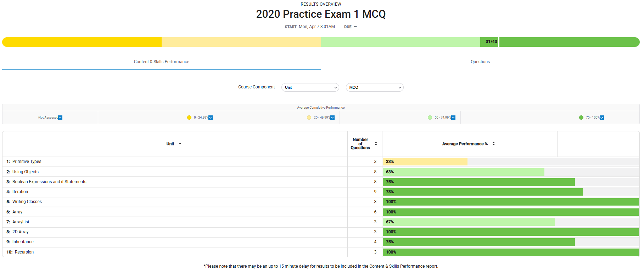Uncheck the Not Assessed checkbox
This screenshot has width=644, height=278.
pos(60,118)
